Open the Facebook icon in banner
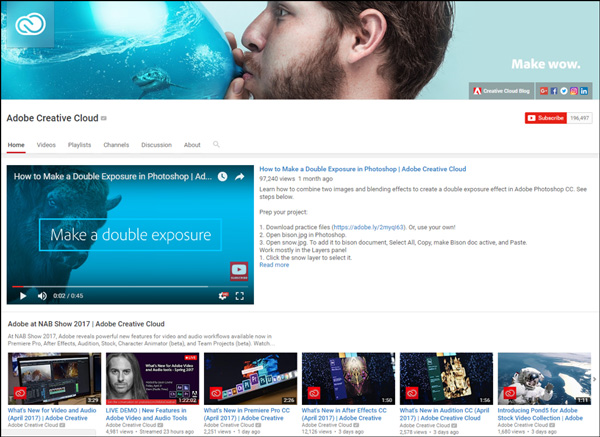 (554, 91)
